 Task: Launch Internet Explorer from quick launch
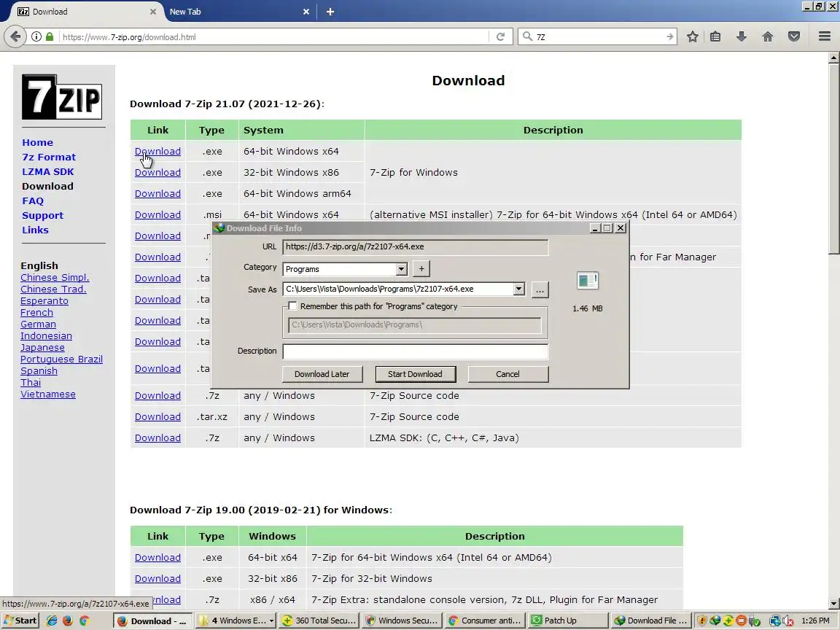[x=52, y=621]
